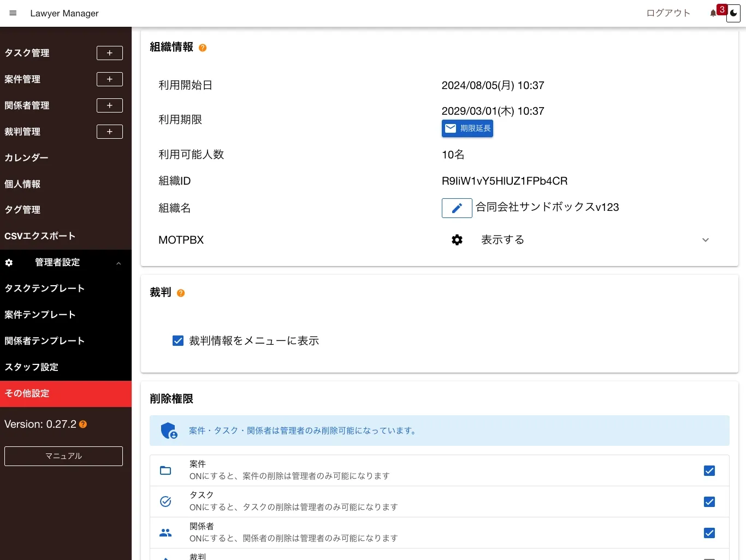The height and width of the screenshot is (560, 746).
Task: Open 関係者テンプレート sidebar item
Action: pyautogui.click(x=66, y=341)
